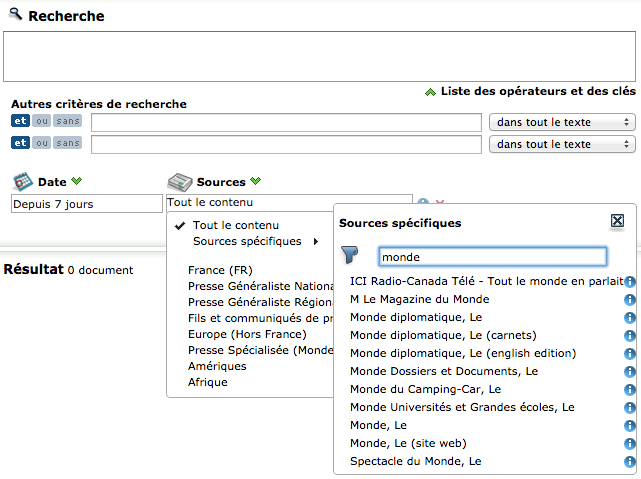Open info icon for Spectacle du Monde
The image size is (641, 479).
pyautogui.click(x=630, y=461)
